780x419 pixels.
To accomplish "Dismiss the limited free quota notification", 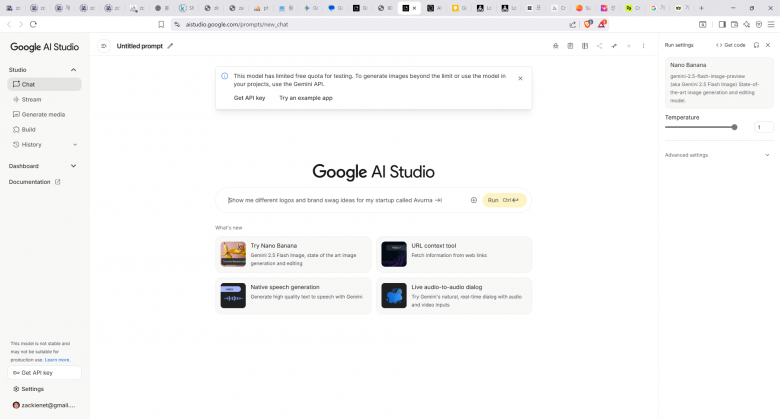I will (x=520, y=78).
